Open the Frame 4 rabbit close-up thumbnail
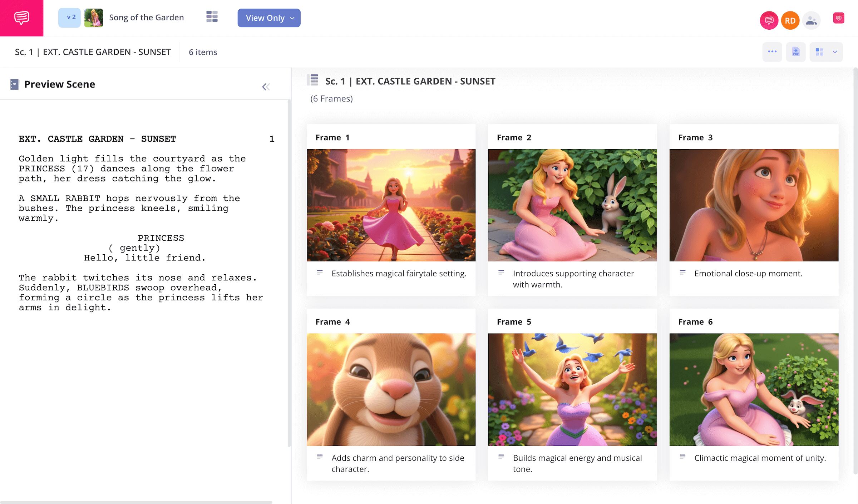 point(391,389)
